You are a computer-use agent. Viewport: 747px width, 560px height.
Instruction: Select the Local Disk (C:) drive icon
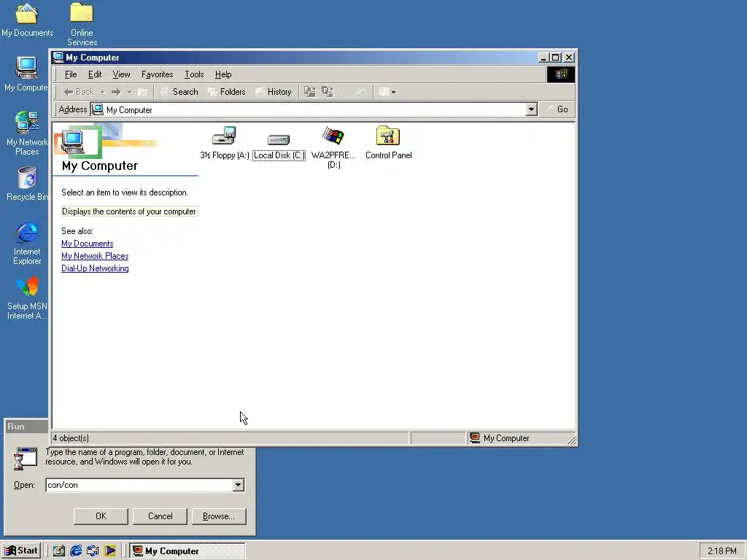point(279,139)
